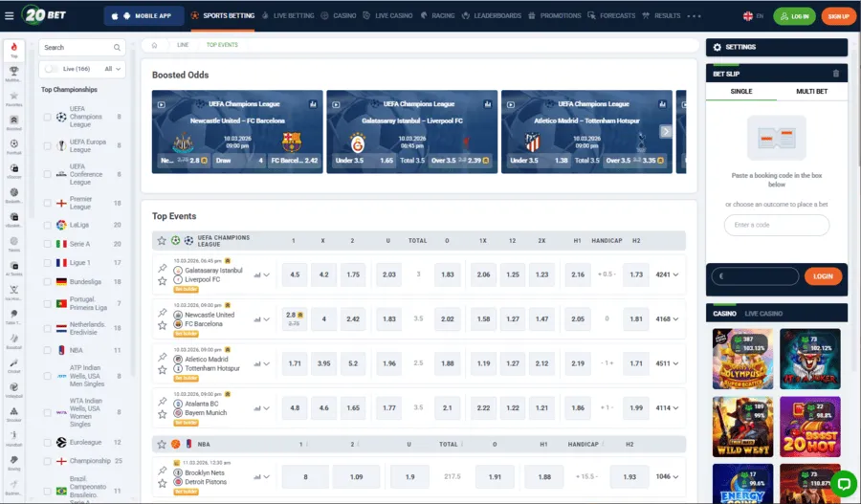Select the Volleyball sidebar icon
Image resolution: width=861 pixels, height=504 pixels.
[x=13, y=389]
